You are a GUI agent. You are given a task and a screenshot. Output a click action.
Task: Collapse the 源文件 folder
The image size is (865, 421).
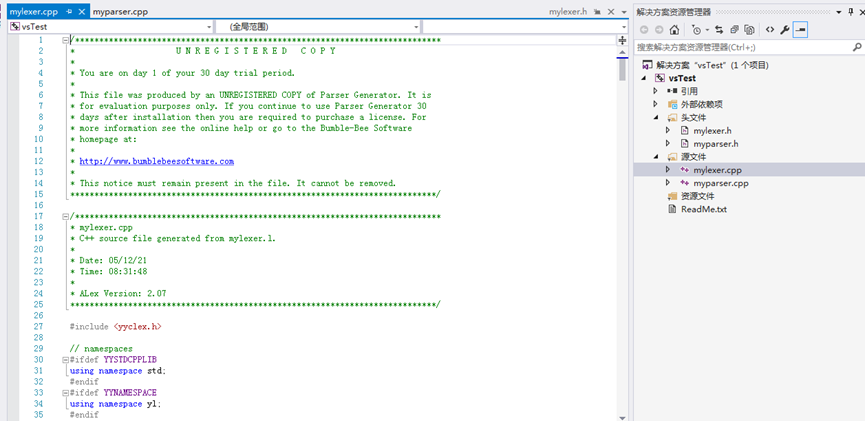click(x=655, y=157)
